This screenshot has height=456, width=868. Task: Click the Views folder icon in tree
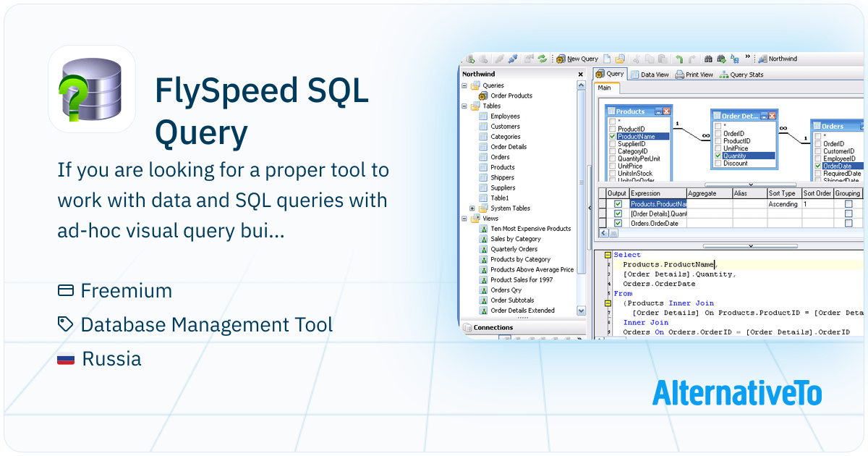475,218
